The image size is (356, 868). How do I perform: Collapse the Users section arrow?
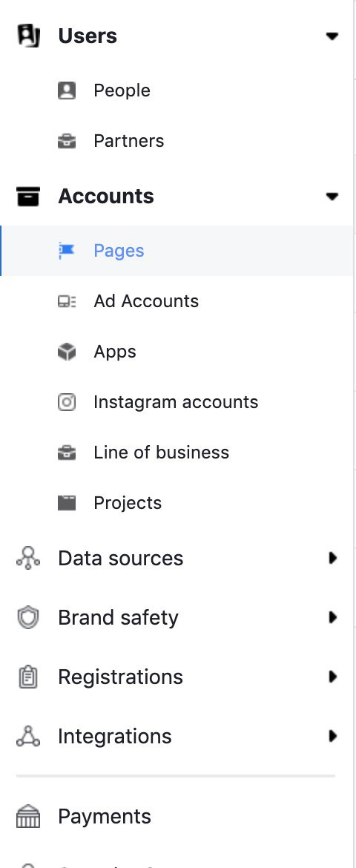(x=332, y=36)
